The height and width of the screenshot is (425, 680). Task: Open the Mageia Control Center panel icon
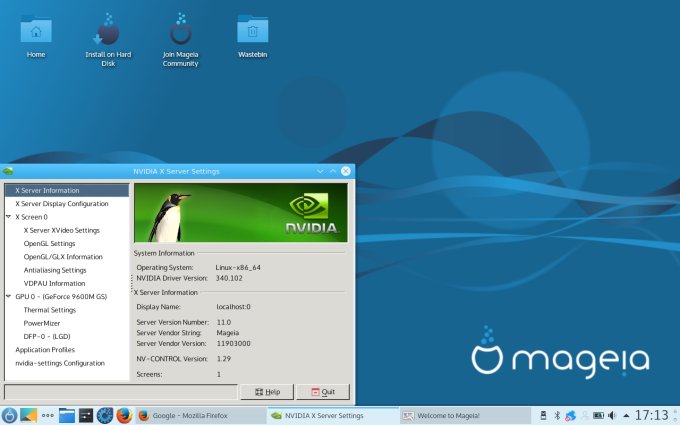pyautogui.click(x=85, y=415)
